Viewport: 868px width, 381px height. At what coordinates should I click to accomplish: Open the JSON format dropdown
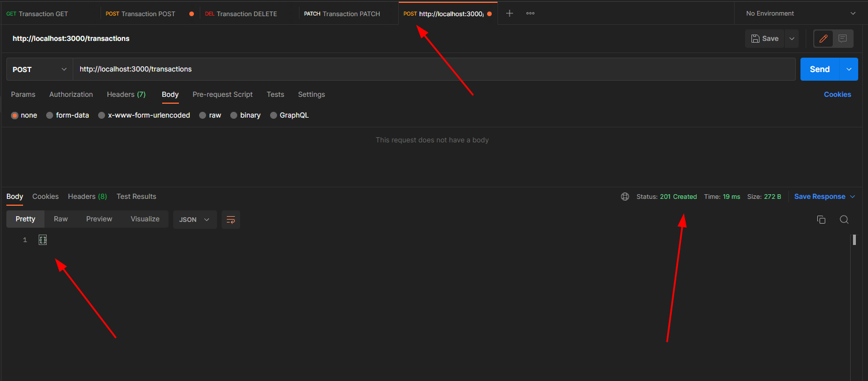[194, 220]
